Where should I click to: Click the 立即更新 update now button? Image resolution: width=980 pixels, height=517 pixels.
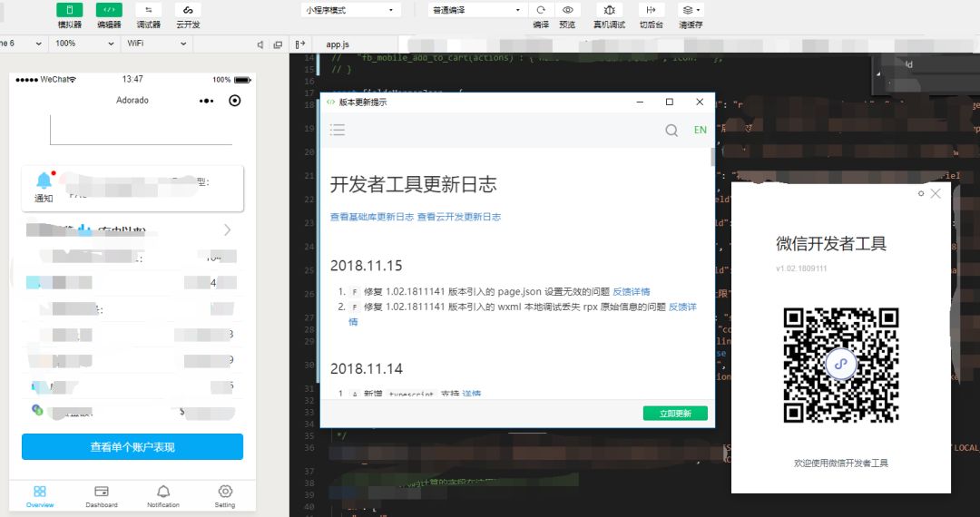point(675,414)
